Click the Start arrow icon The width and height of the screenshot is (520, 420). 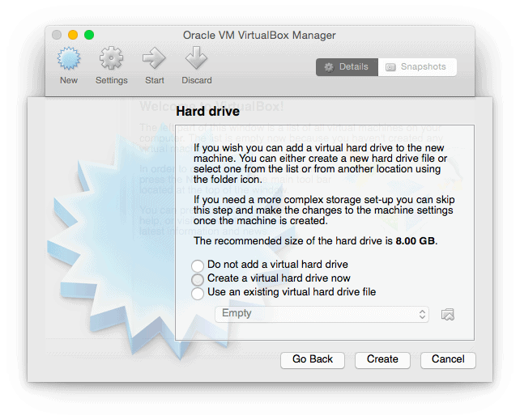coord(154,58)
